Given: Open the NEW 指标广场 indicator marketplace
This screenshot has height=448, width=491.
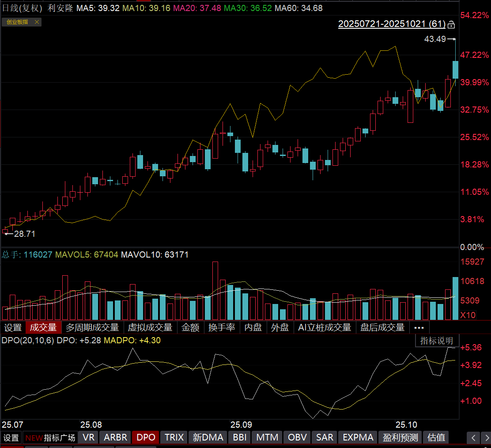Looking at the screenshot, I should [x=50, y=437].
